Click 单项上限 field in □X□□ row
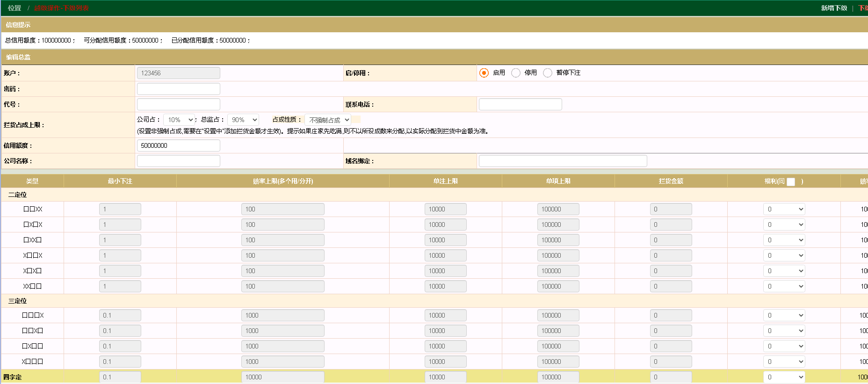 [x=558, y=346]
